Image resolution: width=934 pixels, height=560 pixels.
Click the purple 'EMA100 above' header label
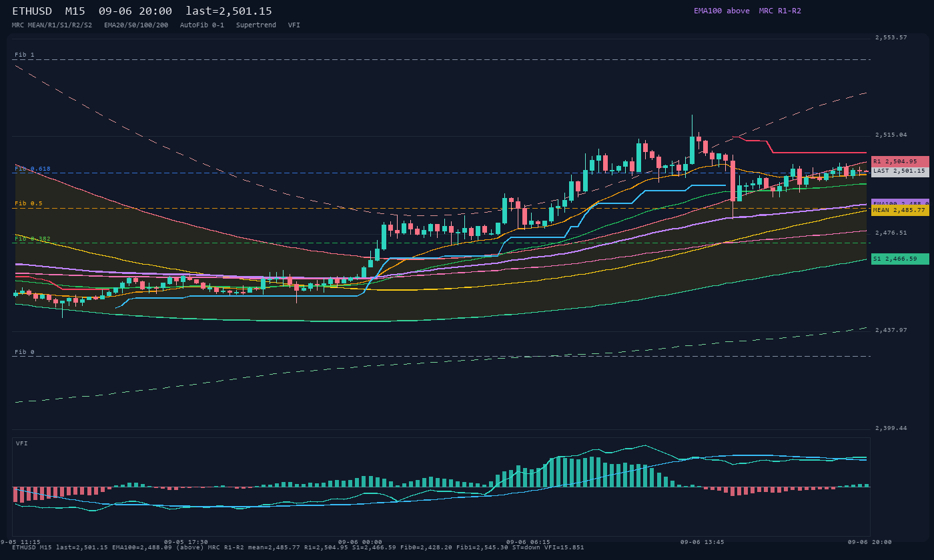pos(721,11)
